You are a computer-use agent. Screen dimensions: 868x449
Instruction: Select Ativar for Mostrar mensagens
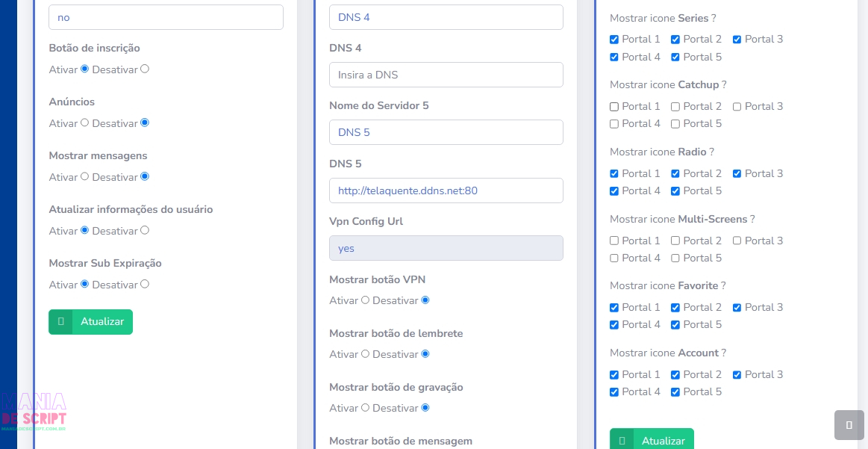click(84, 176)
